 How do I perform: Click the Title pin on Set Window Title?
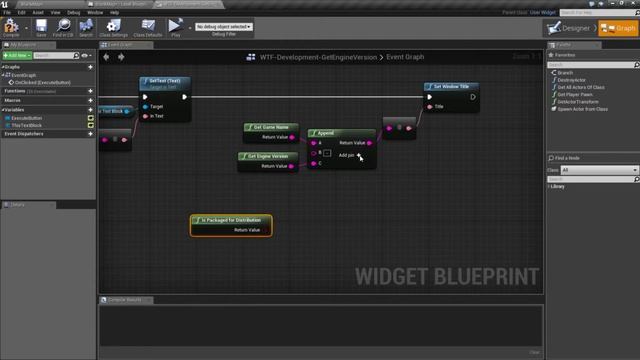[429, 107]
